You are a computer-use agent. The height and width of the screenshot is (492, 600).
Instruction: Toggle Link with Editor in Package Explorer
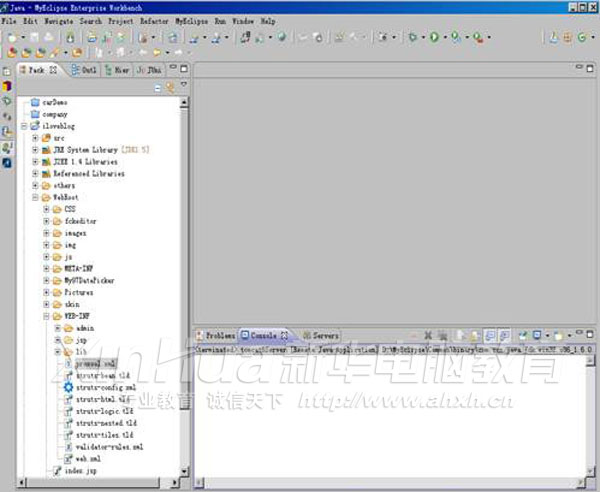coord(170,87)
